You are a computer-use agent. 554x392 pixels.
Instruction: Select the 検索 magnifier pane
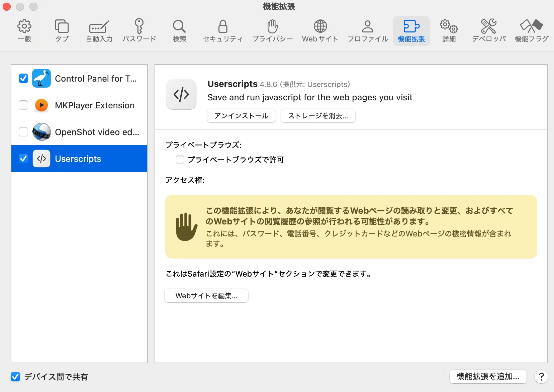pyautogui.click(x=179, y=31)
